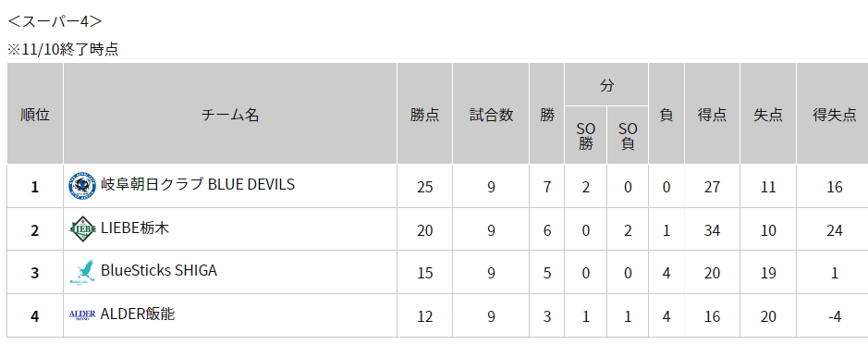The height and width of the screenshot is (345, 868).
Task: Click the 失点 column header
Action: click(768, 115)
